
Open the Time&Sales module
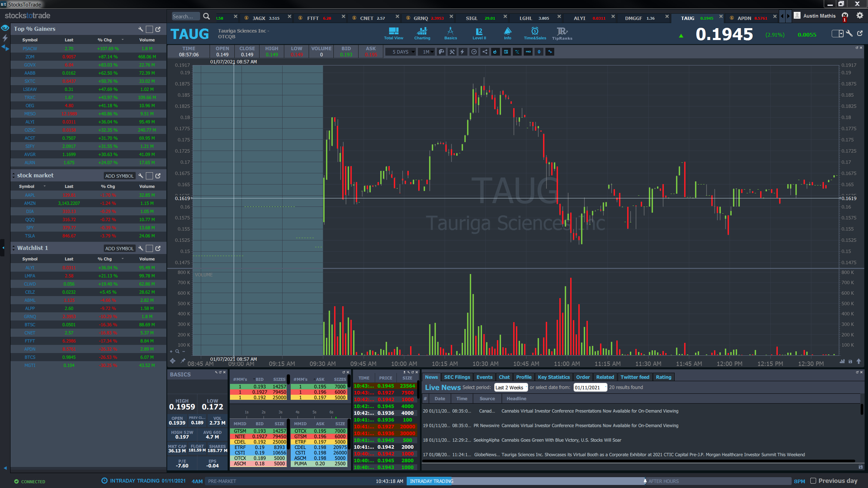pyautogui.click(x=535, y=33)
